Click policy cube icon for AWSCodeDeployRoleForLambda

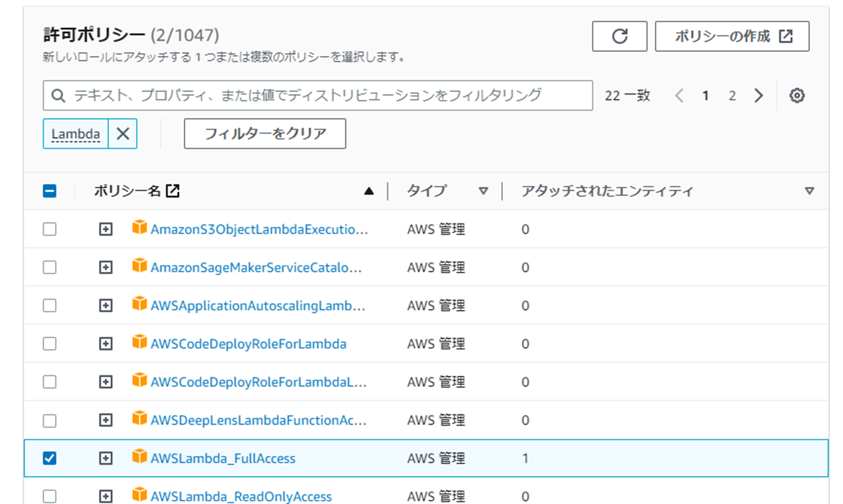coord(140,342)
